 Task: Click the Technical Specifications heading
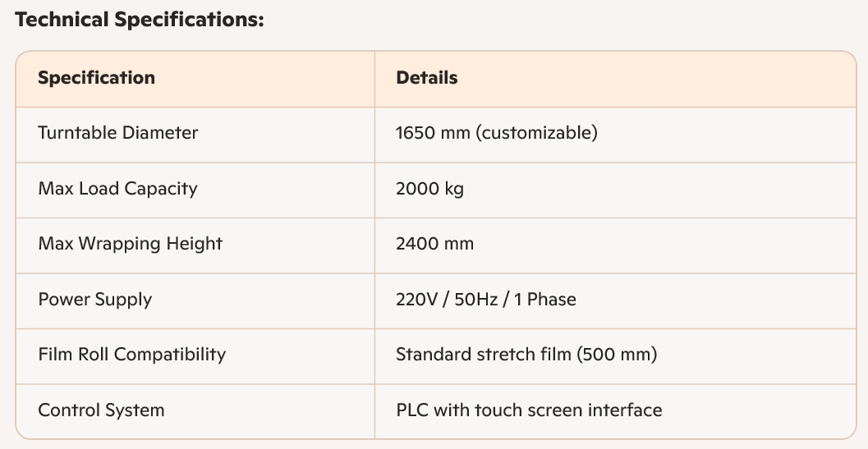click(140, 20)
